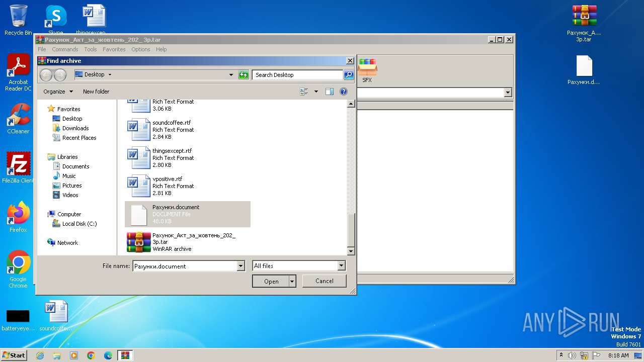Screen dimensions: 644x362
Task: Open the Tools menu in WinRAR
Action: coord(91,49)
